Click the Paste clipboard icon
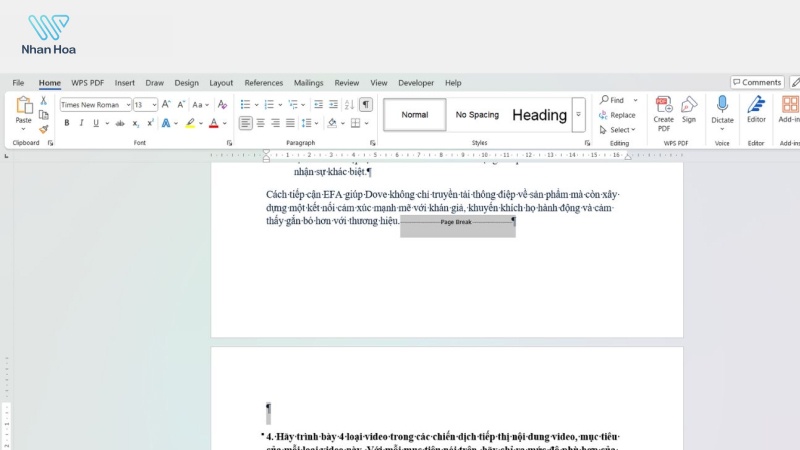This screenshot has width=800, height=450. [23, 105]
